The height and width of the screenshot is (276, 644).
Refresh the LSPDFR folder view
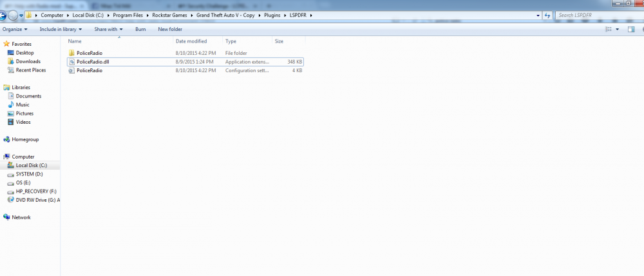pyautogui.click(x=547, y=15)
